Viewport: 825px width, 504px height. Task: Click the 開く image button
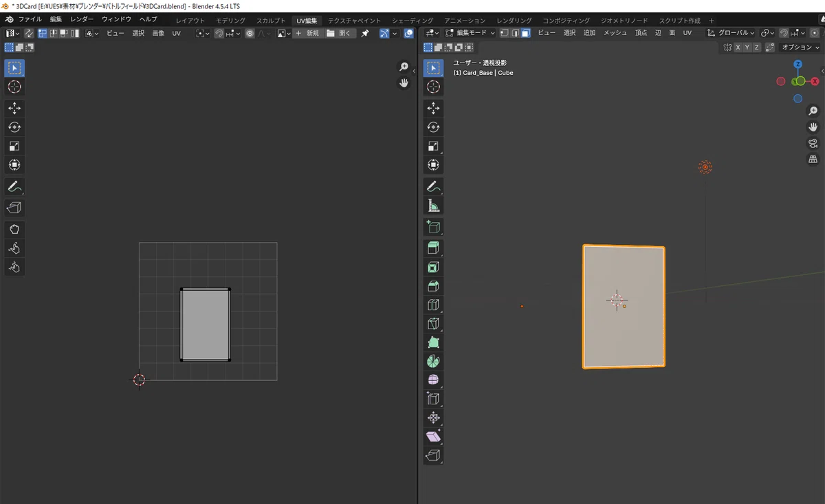tap(340, 33)
